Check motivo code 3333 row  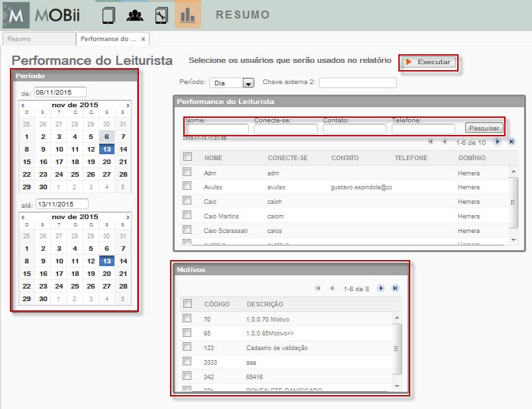(x=187, y=361)
